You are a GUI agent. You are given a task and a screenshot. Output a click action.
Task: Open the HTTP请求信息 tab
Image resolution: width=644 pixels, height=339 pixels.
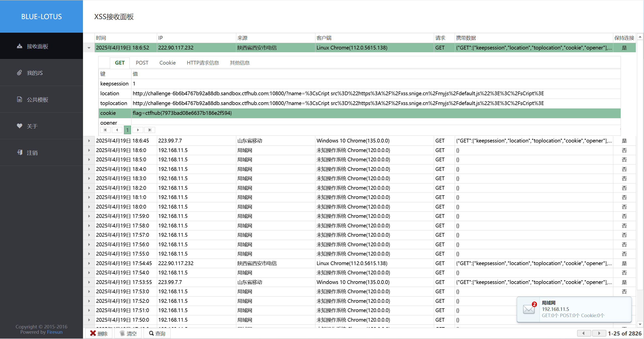pos(203,63)
